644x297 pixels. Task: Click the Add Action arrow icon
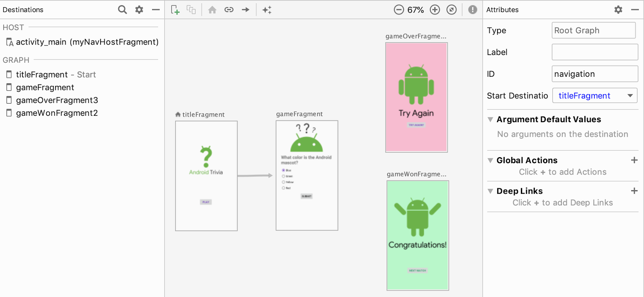[x=246, y=10]
